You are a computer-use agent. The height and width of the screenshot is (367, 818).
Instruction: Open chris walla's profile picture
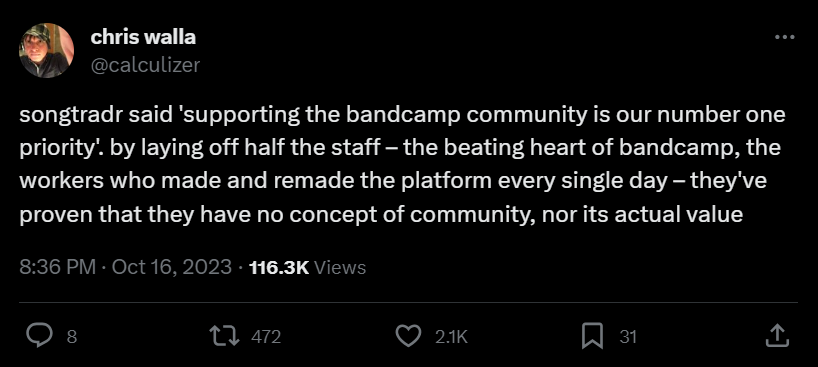(46, 51)
